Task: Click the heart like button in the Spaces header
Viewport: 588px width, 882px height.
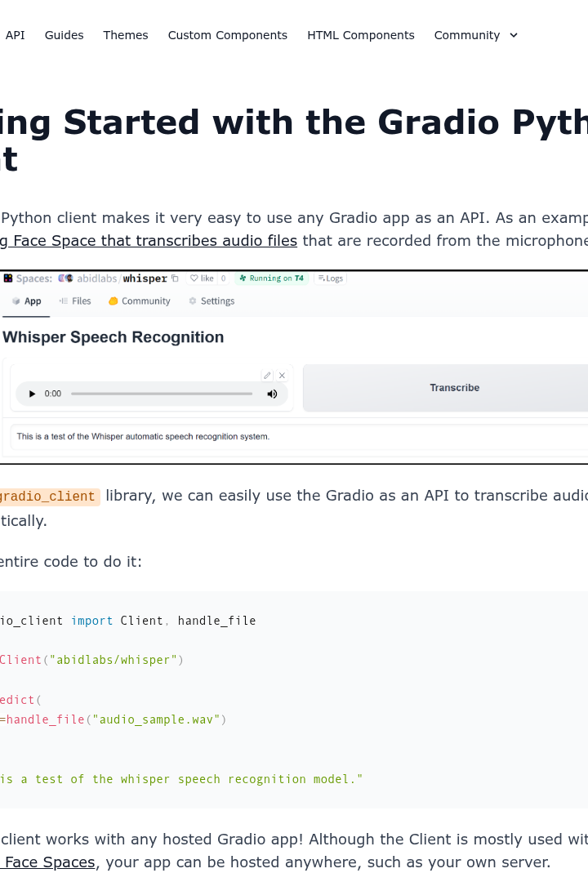Action: coord(202,278)
